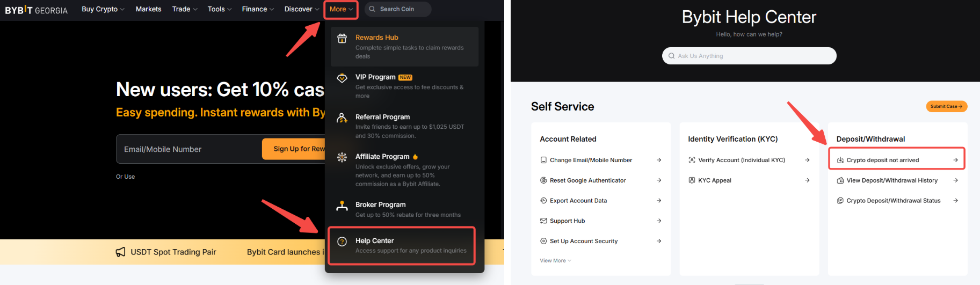Click the VIP Program diamond icon
The height and width of the screenshot is (285, 980).
pyautogui.click(x=342, y=78)
